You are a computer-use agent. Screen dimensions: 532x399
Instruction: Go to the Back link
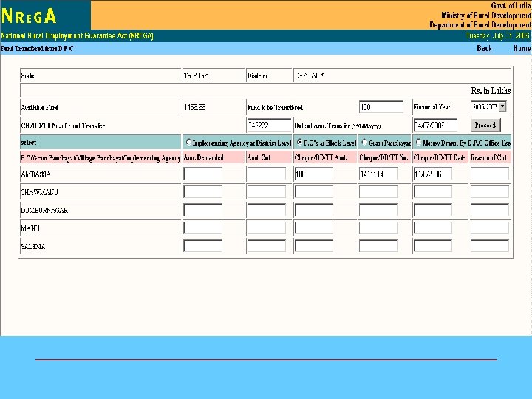(x=484, y=49)
